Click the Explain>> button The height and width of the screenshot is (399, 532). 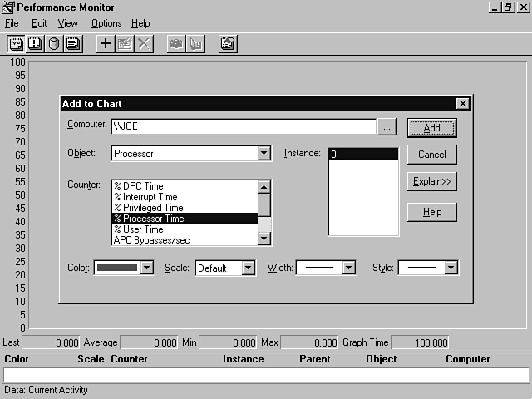[x=431, y=181]
